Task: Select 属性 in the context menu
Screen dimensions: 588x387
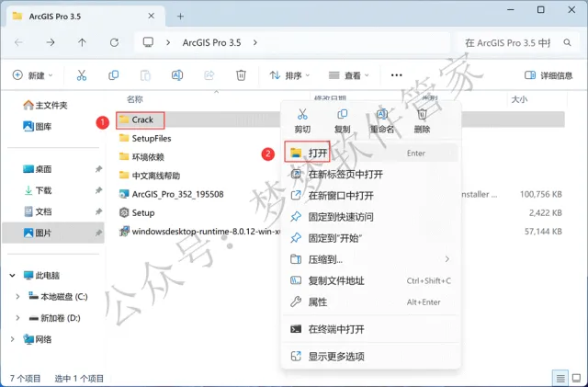Action: [x=371, y=302]
